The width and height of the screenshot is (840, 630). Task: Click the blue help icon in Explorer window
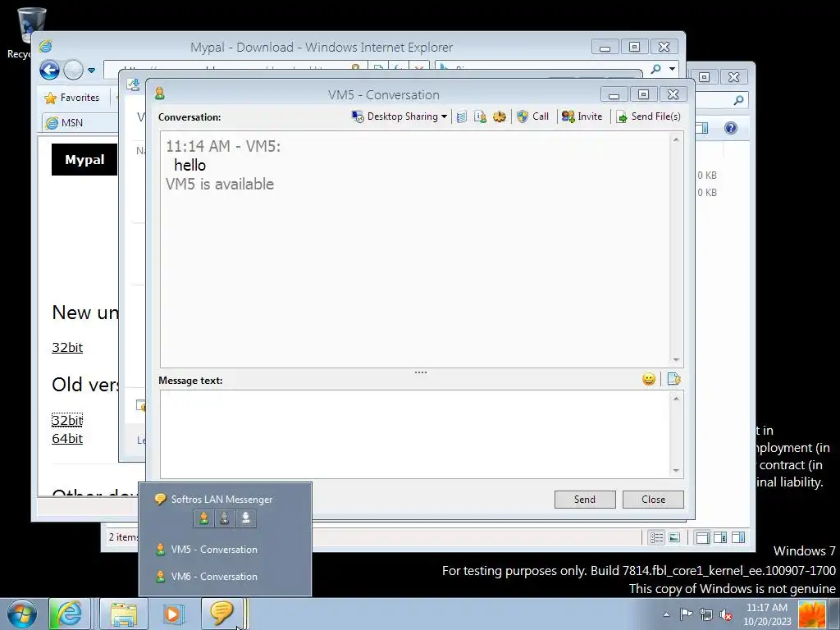point(731,128)
